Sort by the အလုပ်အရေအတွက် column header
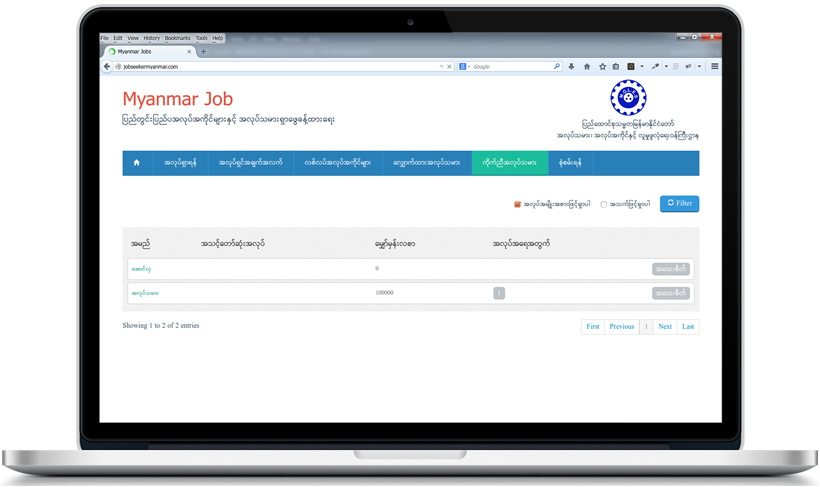This screenshot has width=820, height=487. 521,244
